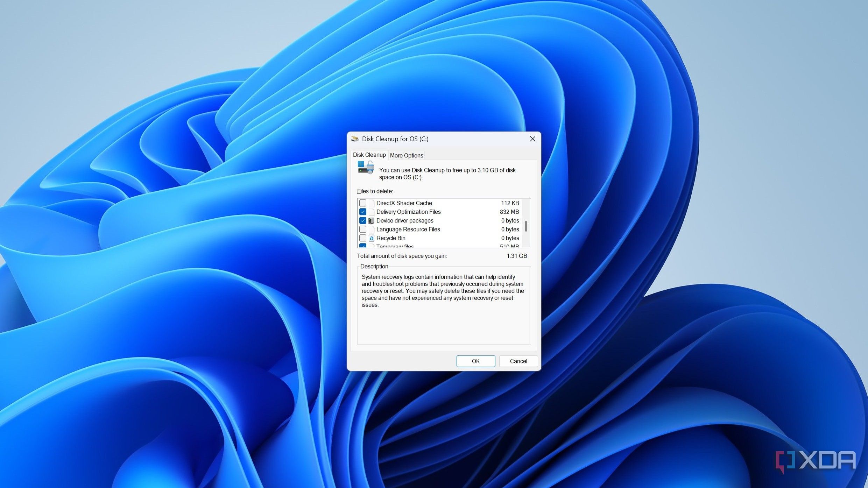Click the Description group label

(374, 267)
